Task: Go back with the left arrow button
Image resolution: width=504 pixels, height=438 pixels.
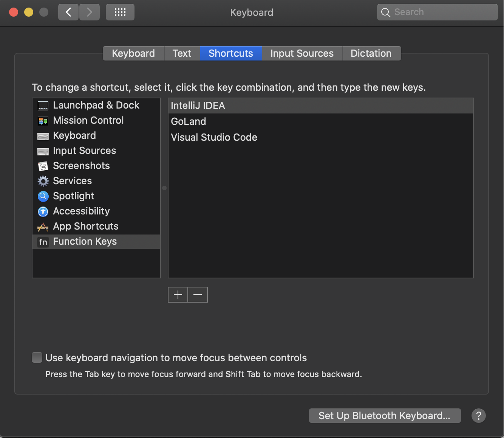Action: [x=68, y=12]
